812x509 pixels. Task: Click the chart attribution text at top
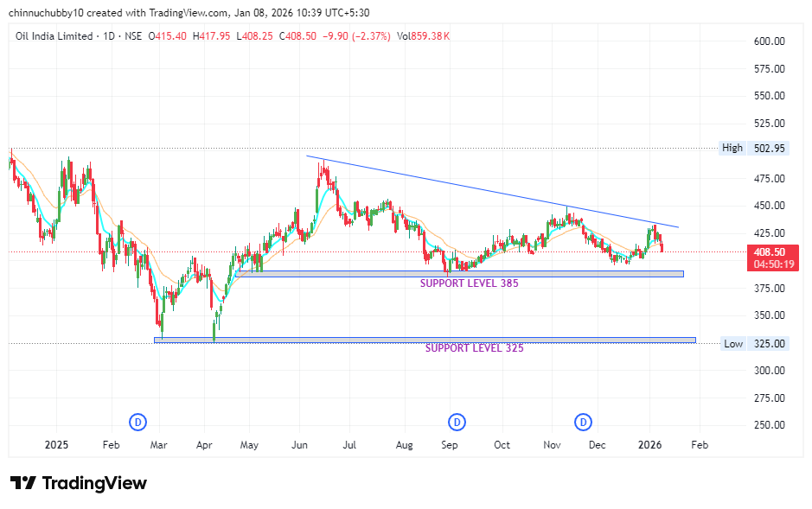click(189, 12)
